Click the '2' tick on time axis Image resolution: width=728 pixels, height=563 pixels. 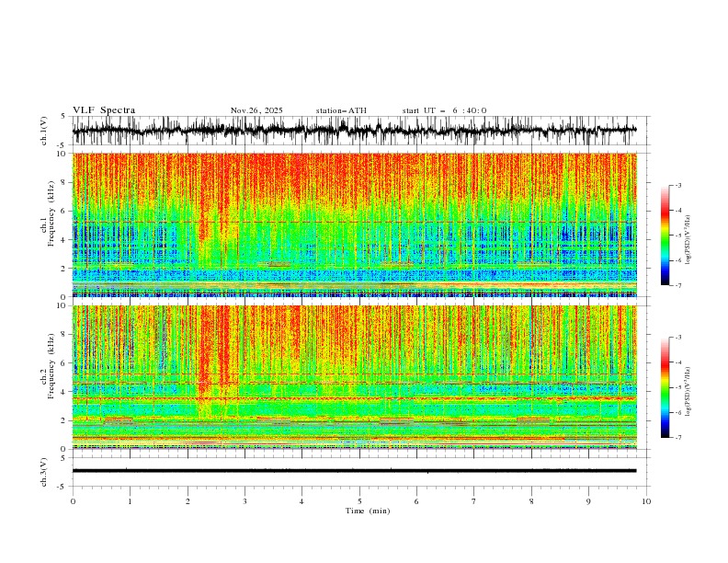pyautogui.click(x=188, y=501)
